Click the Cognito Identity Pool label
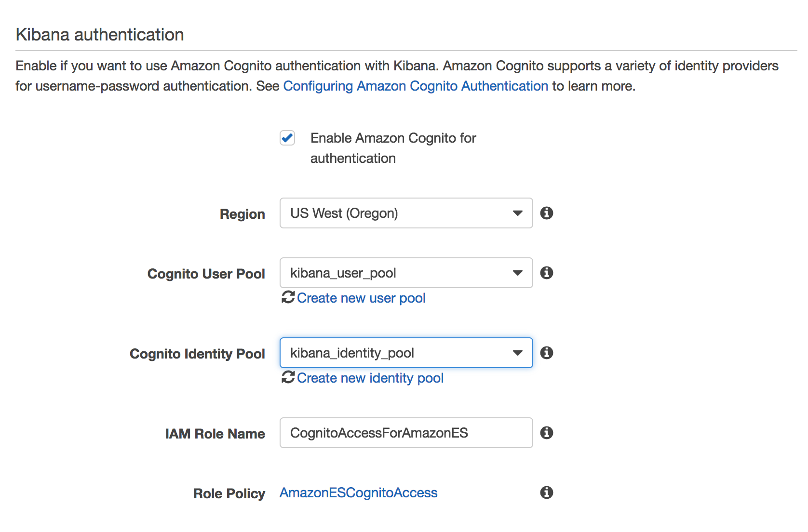Viewport: 808px width, 532px height. click(x=198, y=354)
